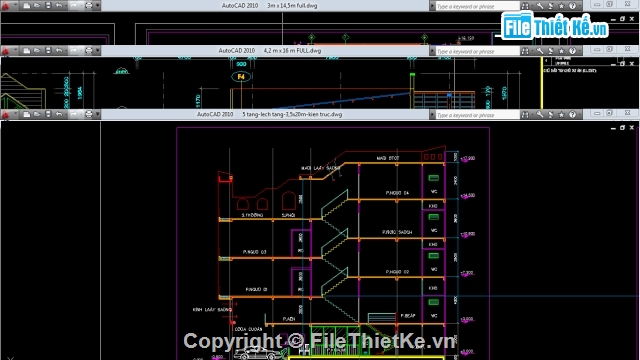The height and width of the screenshot is (360, 640).
Task: Click Open file in 4,2 m x 16 m FULL.dwg window
Action: click(x=37, y=51)
